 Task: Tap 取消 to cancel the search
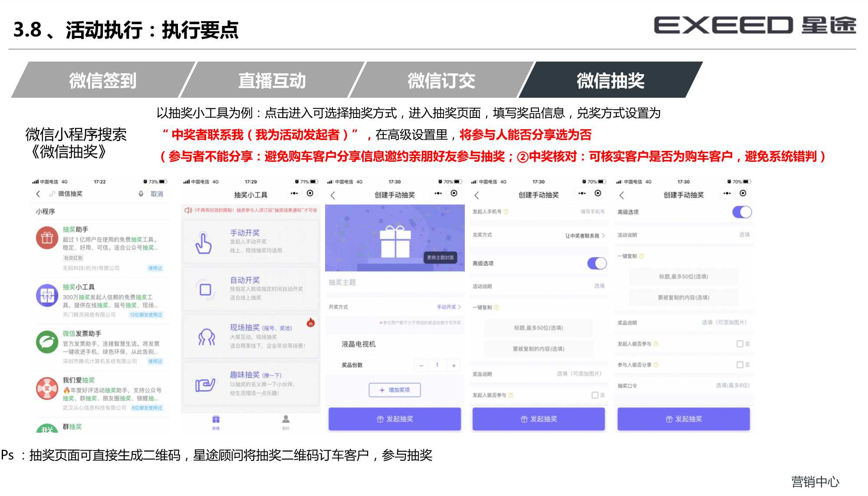(x=157, y=194)
